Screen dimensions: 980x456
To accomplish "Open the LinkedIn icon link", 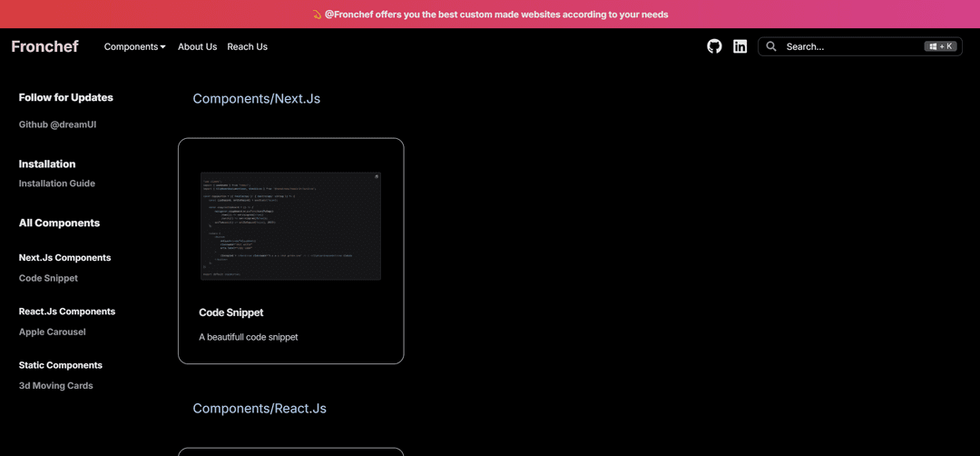I will (x=740, y=46).
